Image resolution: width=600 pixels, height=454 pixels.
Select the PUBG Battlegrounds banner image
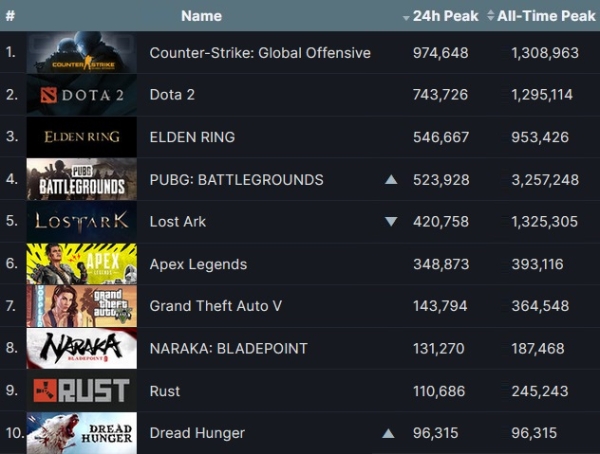click(x=82, y=179)
